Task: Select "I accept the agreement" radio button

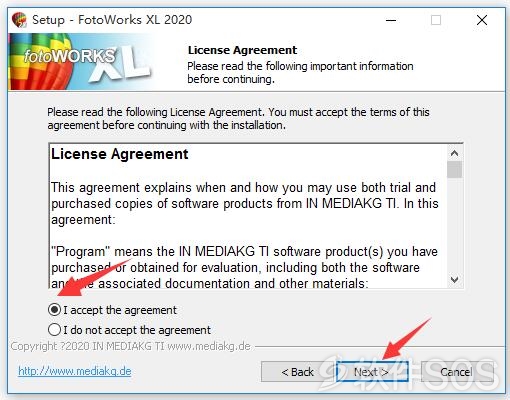Action: (x=54, y=310)
